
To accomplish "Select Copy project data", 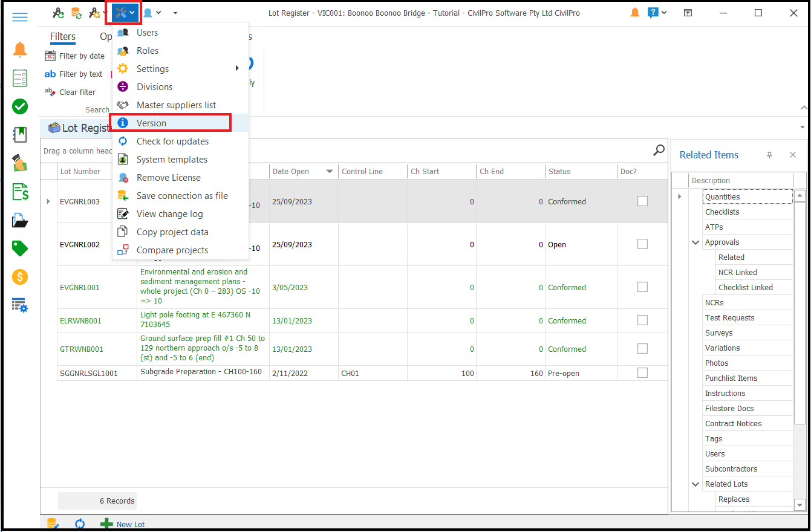I will [x=180, y=232].
